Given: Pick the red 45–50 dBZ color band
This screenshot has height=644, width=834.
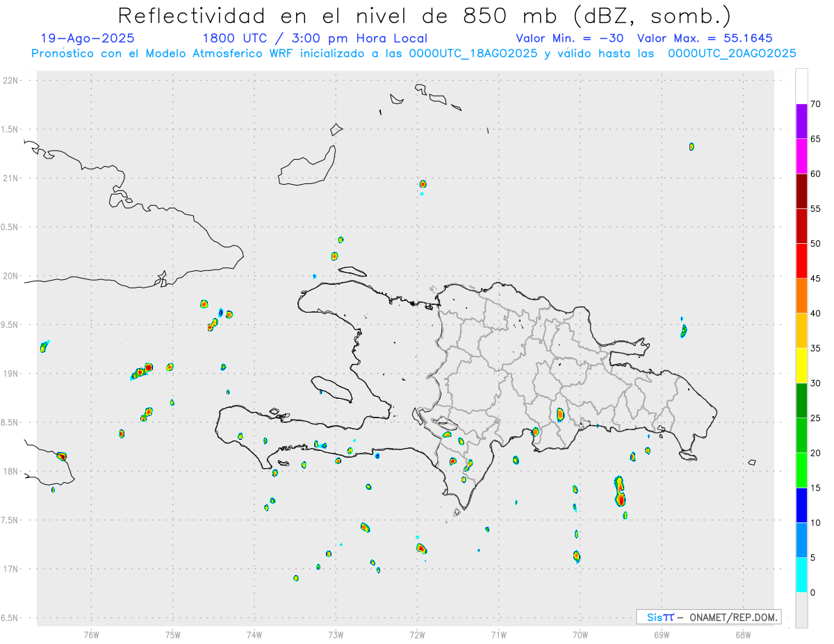Looking at the screenshot, I should click(801, 261).
